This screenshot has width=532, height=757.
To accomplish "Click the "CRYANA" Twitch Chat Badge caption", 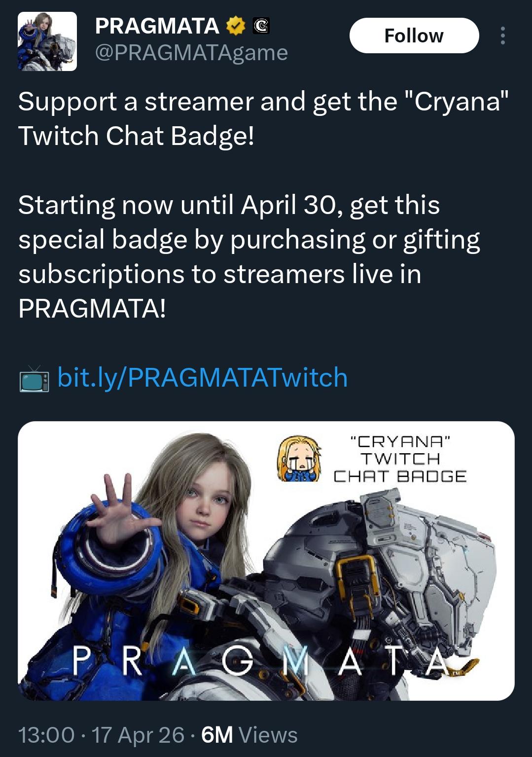I will [x=400, y=459].
